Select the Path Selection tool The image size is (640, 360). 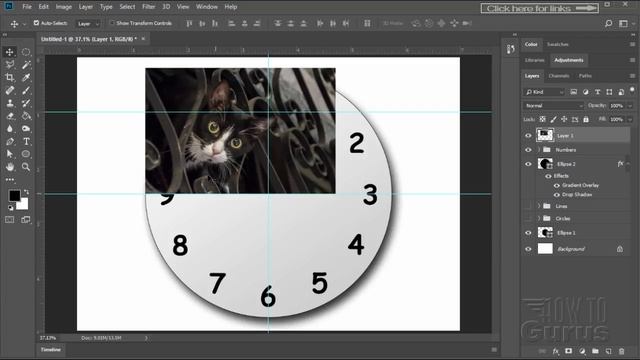9,154
